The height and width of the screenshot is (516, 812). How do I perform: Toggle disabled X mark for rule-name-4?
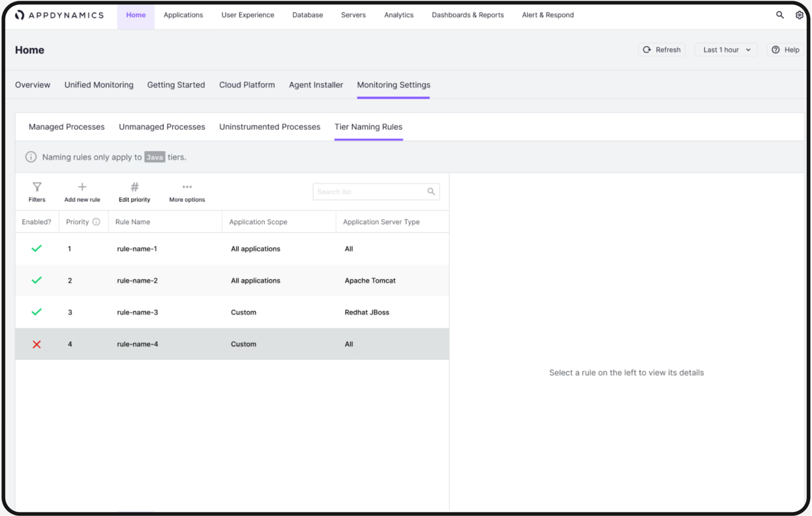tap(36, 344)
